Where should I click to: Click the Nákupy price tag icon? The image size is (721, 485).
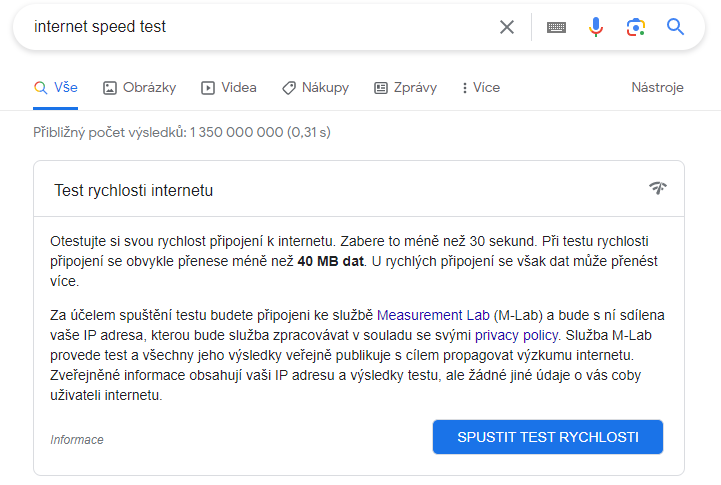point(289,88)
